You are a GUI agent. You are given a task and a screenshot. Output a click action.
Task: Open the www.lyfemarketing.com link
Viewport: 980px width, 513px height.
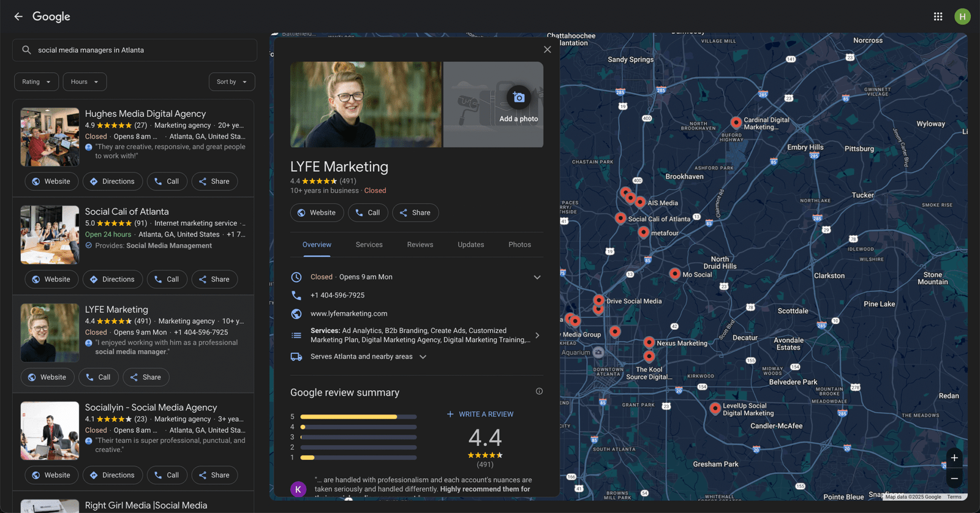point(349,313)
